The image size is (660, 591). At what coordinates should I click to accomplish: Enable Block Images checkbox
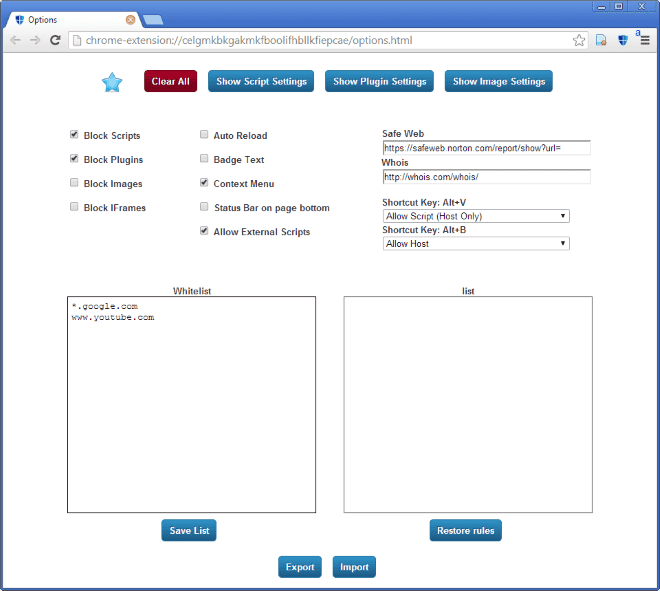point(75,183)
